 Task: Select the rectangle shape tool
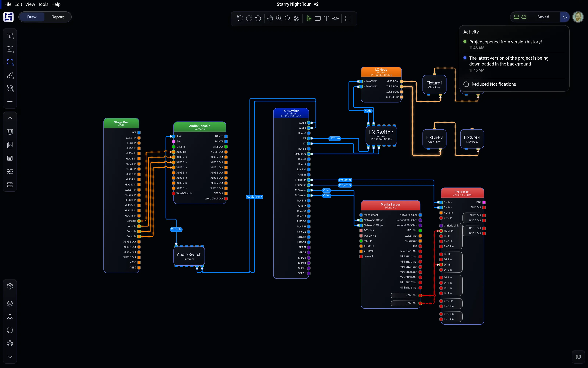point(318,18)
